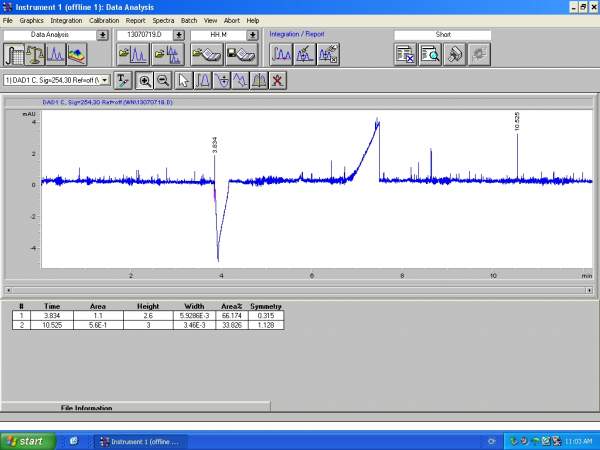Click the zoom out magnifier icon
Viewport: 600px width, 450px height.
coord(162,80)
